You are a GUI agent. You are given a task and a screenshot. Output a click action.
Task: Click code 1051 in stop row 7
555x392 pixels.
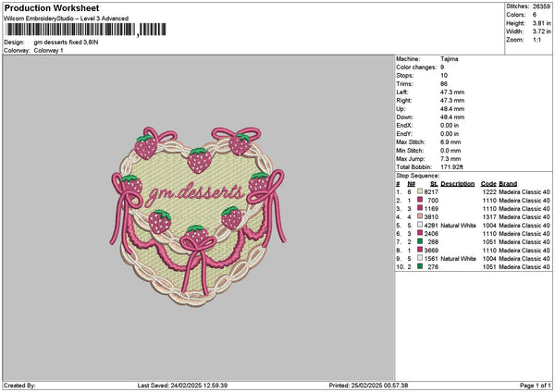click(x=489, y=242)
